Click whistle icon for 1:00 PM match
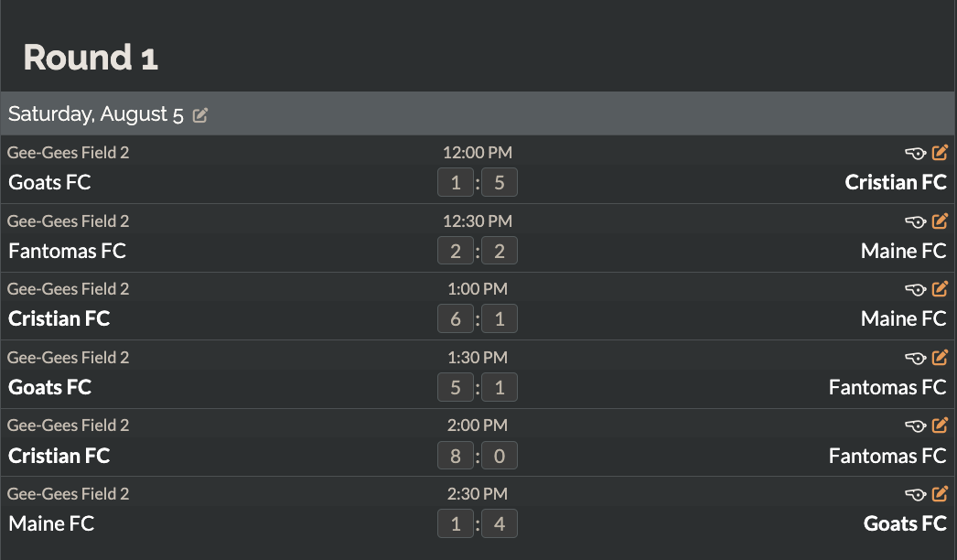The image size is (957, 560). [x=916, y=289]
